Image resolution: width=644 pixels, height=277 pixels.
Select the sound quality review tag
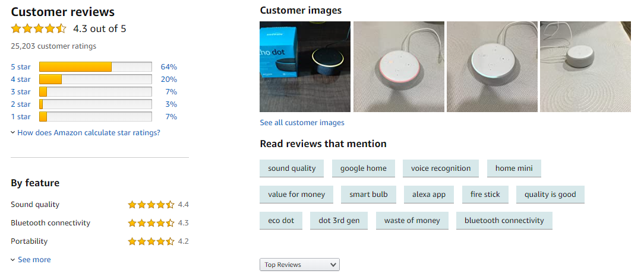click(292, 168)
